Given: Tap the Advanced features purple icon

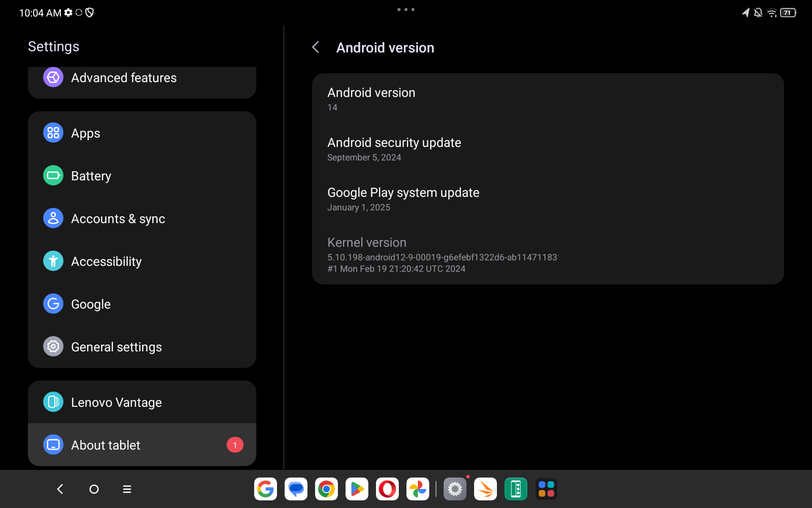Looking at the screenshot, I should pyautogui.click(x=53, y=77).
